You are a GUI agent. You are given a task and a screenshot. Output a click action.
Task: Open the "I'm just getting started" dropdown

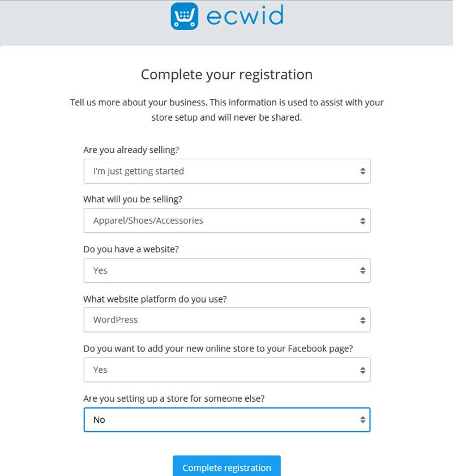coord(227,171)
